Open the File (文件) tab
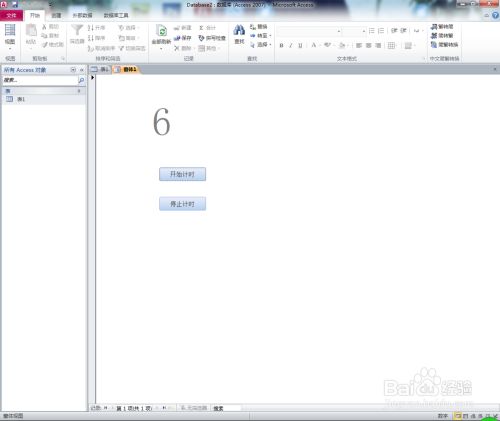The width and height of the screenshot is (500, 421). [x=11, y=15]
